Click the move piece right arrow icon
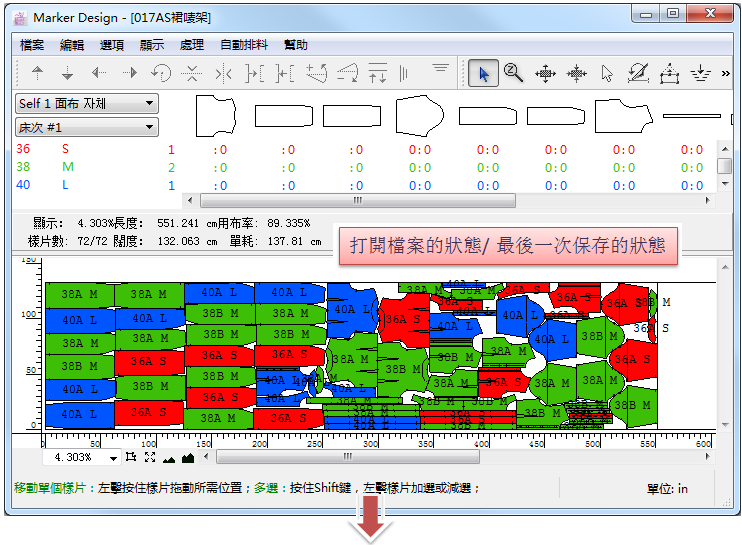Image resolution: width=742 pixels, height=545 pixels. pos(130,73)
